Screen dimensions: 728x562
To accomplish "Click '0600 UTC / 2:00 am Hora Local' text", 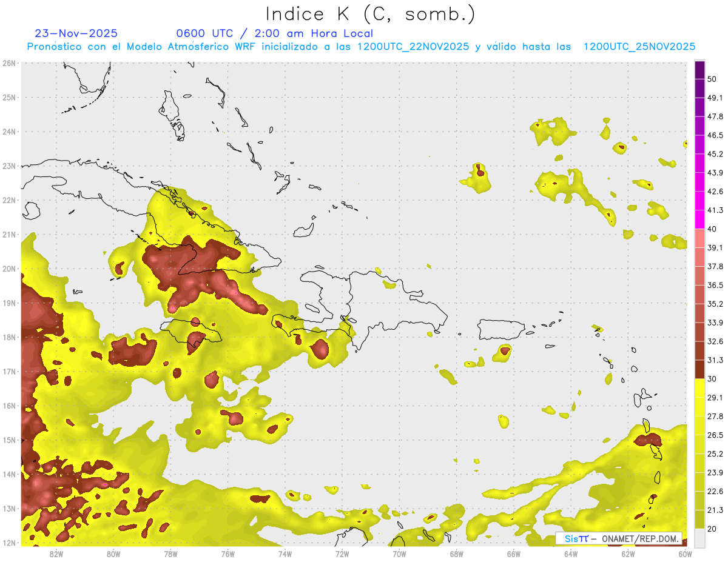I will [x=274, y=33].
